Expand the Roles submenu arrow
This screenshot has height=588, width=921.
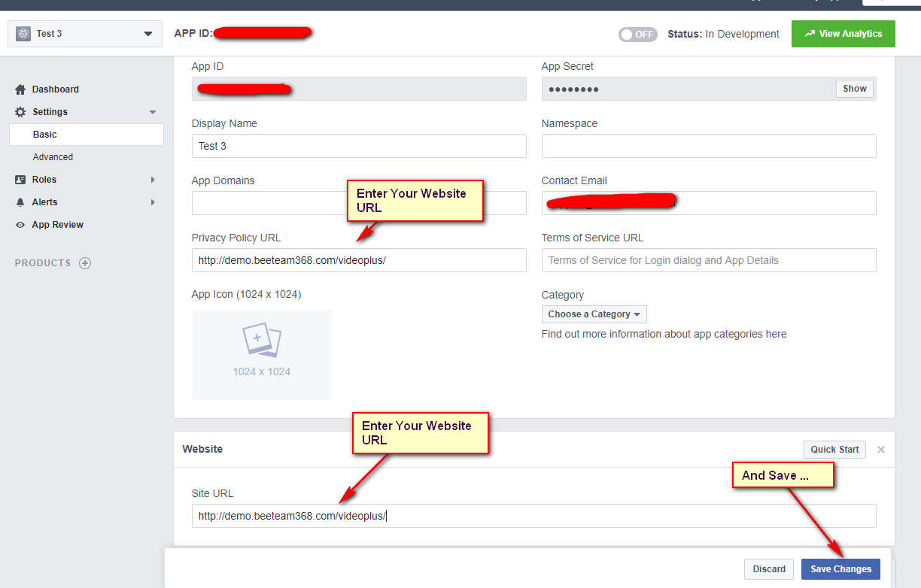tap(153, 180)
